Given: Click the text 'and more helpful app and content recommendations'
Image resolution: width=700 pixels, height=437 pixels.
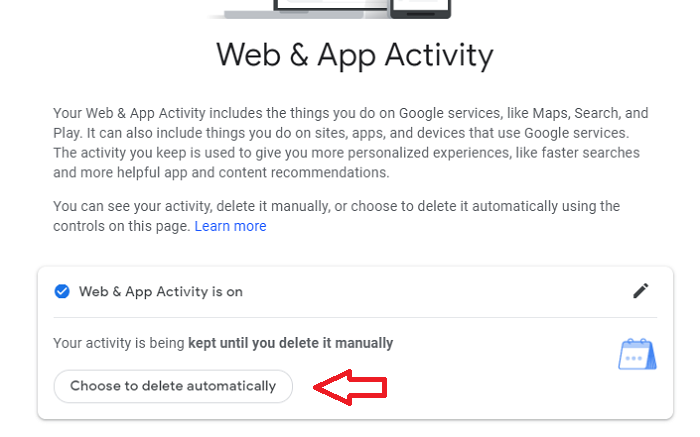Looking at the screenshot, I should coord(221,172).
